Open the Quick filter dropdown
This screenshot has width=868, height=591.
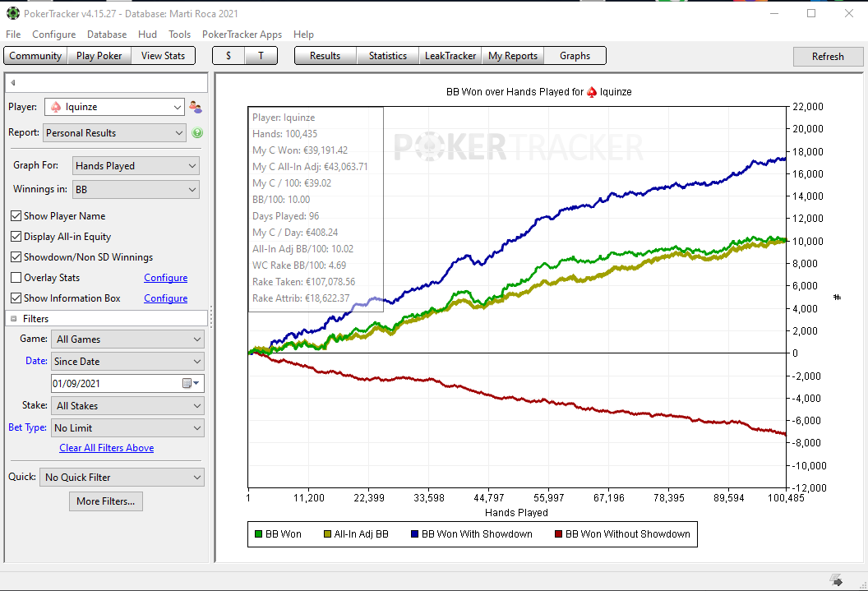point(122,477)
